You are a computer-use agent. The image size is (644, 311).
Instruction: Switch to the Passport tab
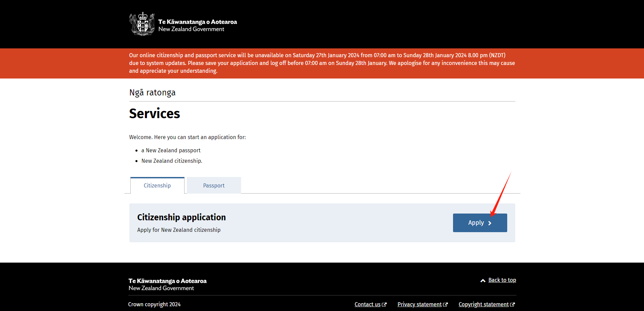214,185
